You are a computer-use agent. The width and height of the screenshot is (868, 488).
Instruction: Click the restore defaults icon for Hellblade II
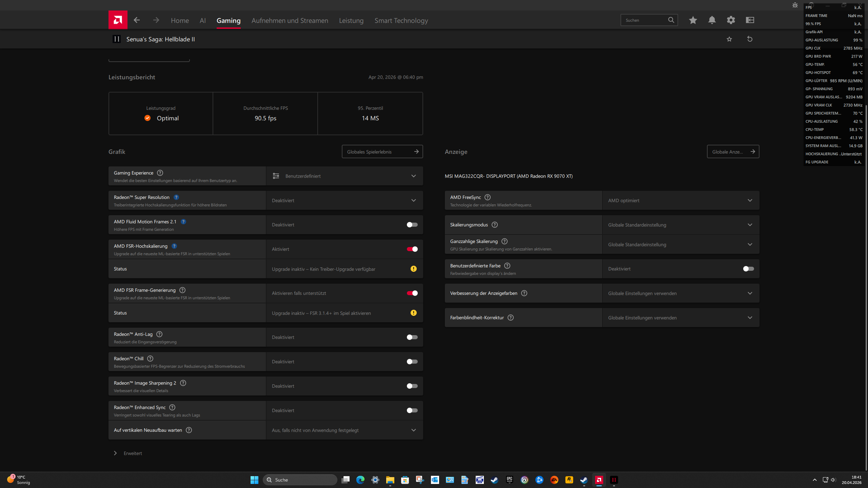click(750, 39)
